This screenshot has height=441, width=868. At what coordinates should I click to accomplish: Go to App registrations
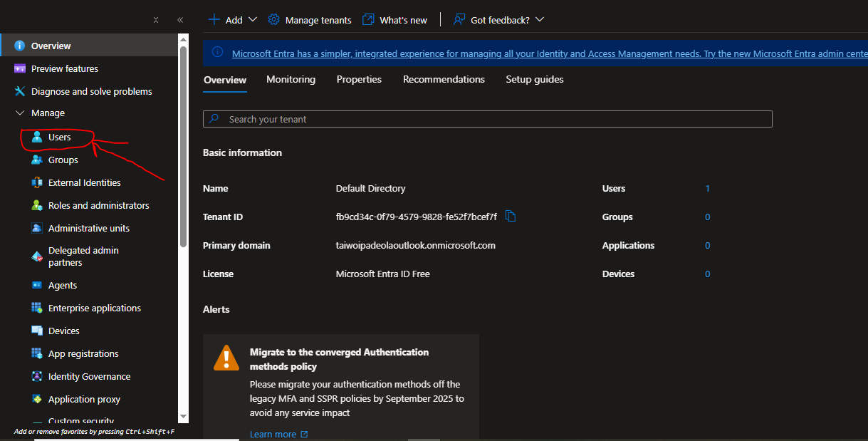[x=75, y=353]
